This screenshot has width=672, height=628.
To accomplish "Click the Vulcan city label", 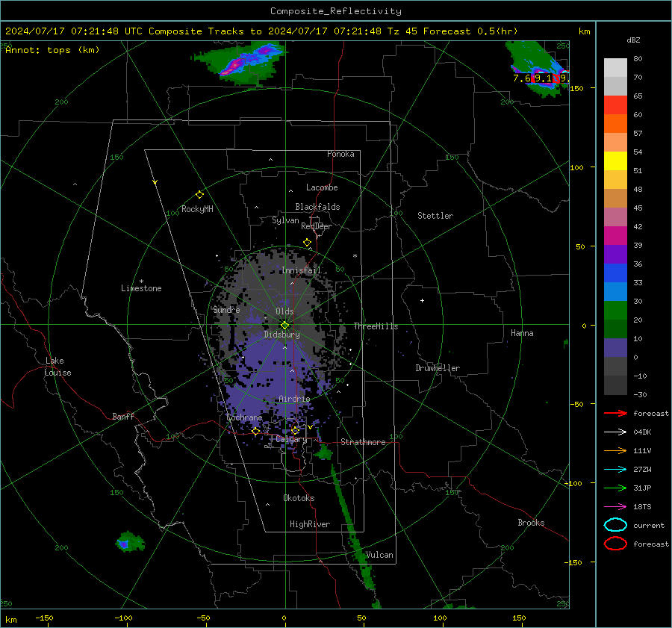I will click(x=379, y=555).
